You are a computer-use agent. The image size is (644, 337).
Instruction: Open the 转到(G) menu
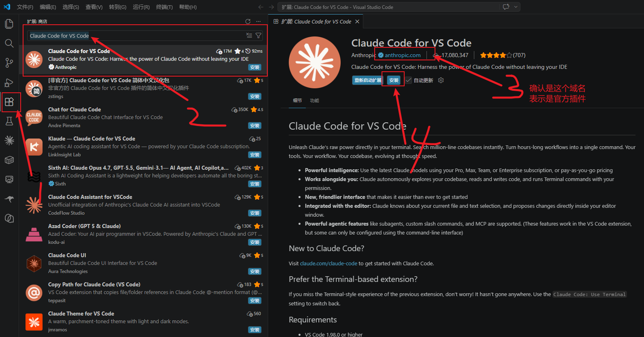point(117,7)
